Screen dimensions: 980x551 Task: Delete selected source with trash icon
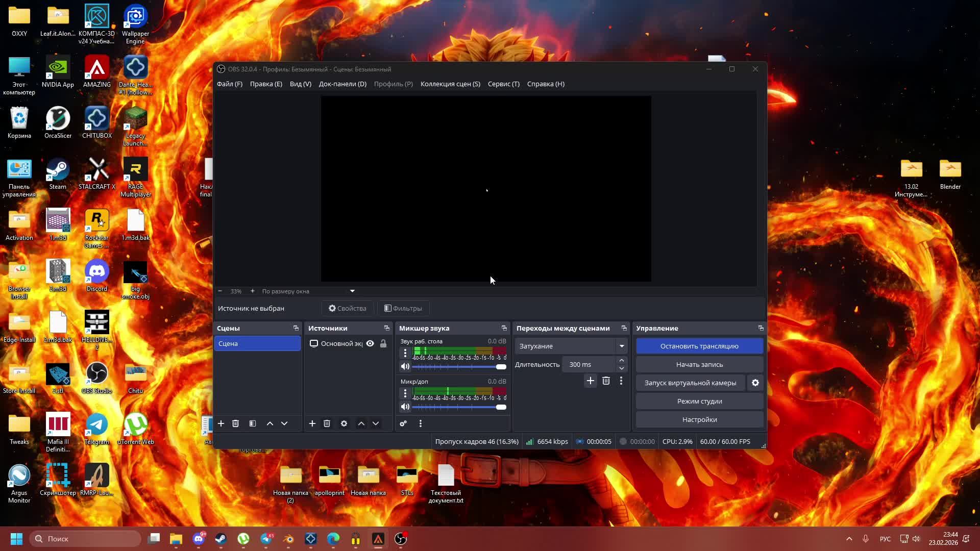click(x=327, y=423)
